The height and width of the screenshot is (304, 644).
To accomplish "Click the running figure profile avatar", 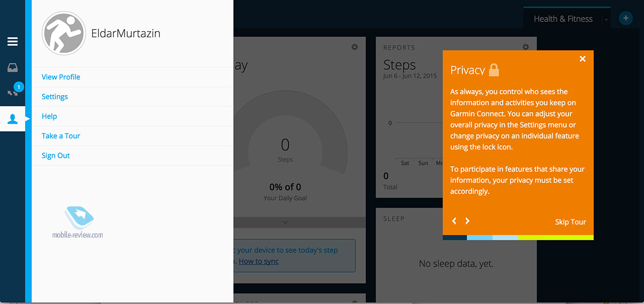I will click(64, 34).
